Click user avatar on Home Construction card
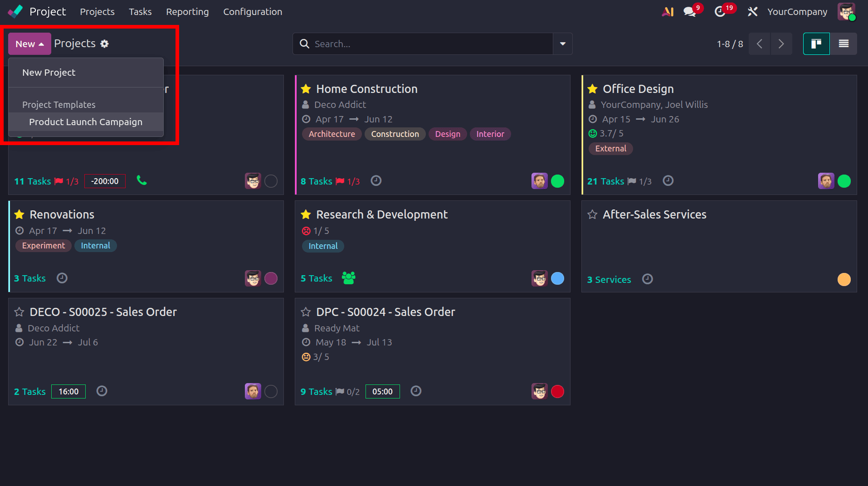Screen dimensions: 868x486 coord(540,181)
